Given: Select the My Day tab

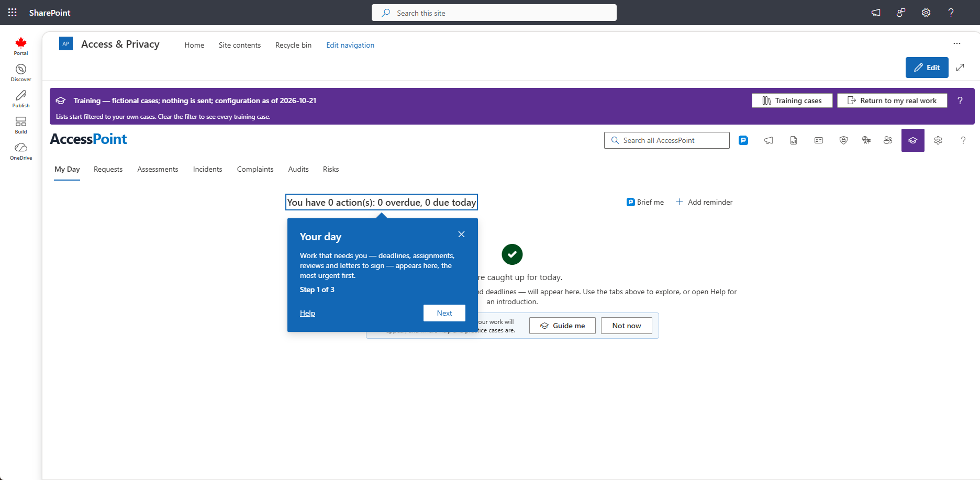Looking at the screenshot, I should coord(67,169).
